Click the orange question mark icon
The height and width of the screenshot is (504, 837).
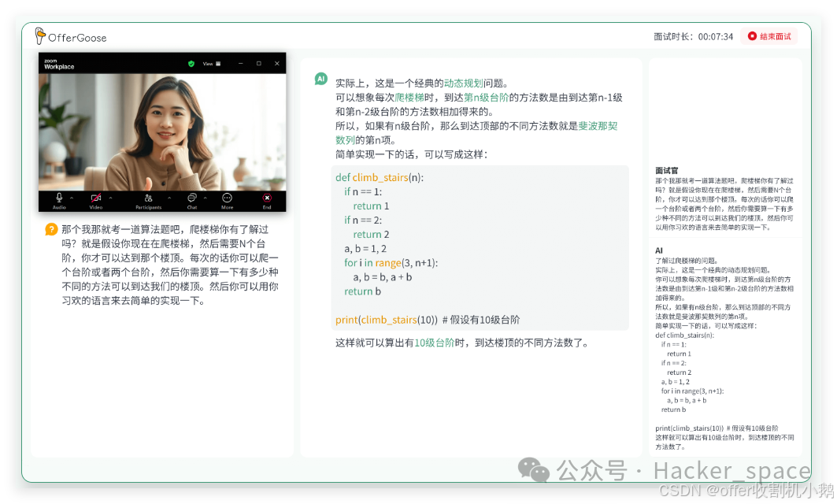click(x=51, y=230)
